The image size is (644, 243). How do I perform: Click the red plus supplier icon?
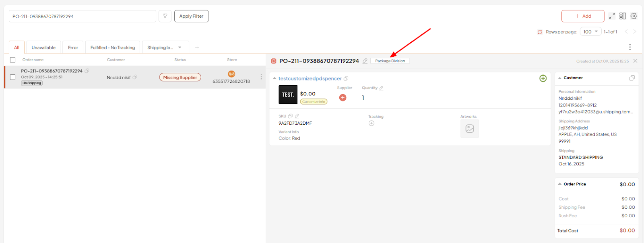pos(343,97)
